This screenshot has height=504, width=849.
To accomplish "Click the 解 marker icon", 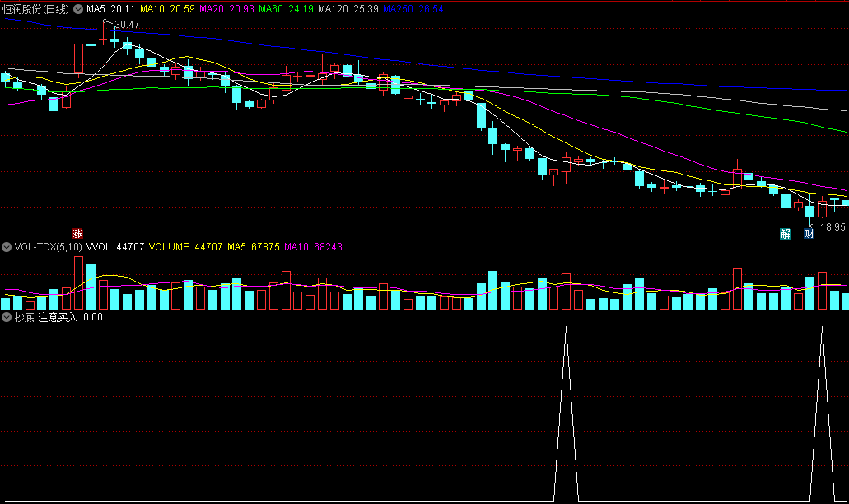I will (x=785, y=233).
